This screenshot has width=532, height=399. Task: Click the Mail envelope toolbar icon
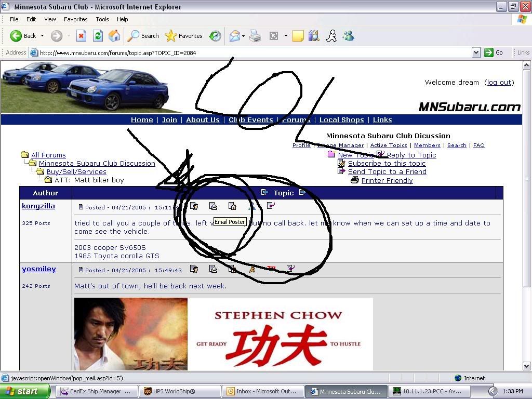(x=234, y=36)
